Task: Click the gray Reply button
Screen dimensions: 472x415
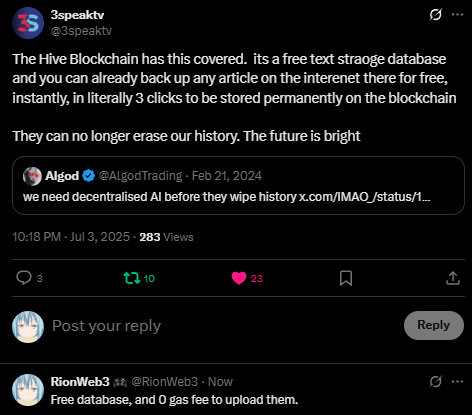Action: (434, 325)
